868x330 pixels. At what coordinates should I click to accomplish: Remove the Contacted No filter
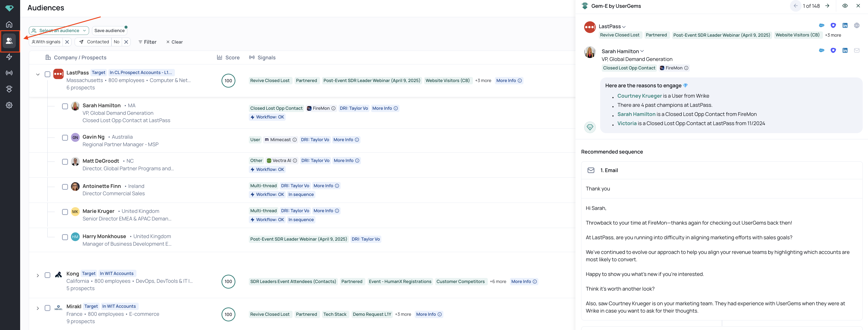[126, 42]
